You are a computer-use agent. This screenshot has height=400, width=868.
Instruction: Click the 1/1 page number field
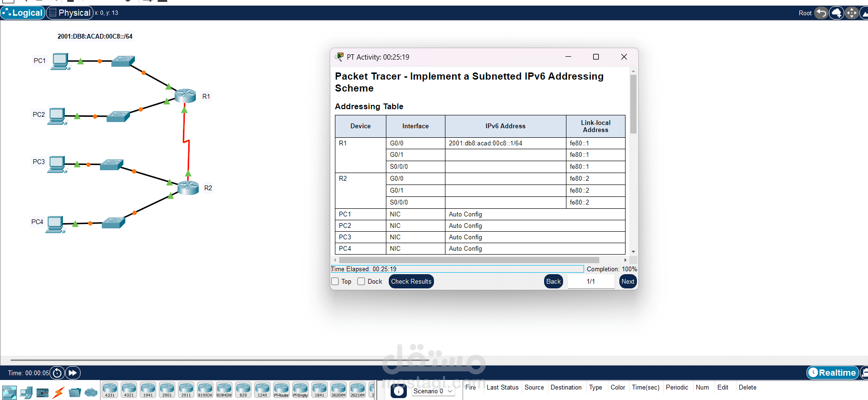point(591,281)
